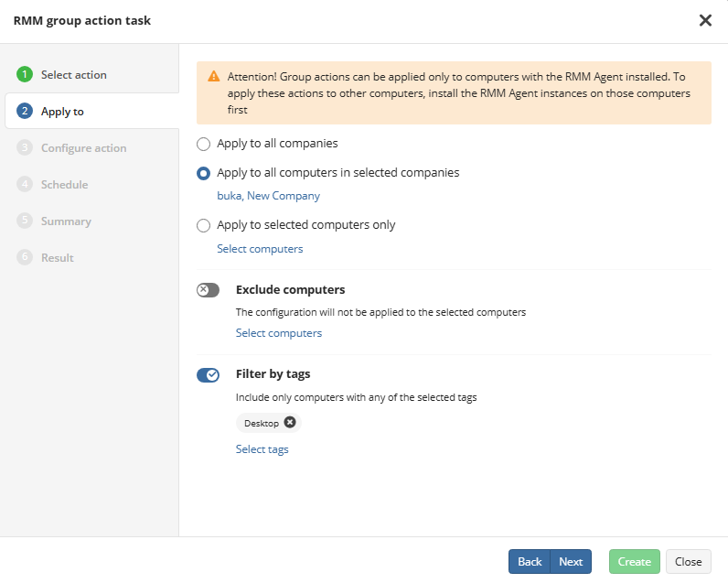The image size is (728, 583).
Task: Select Apply to all computers in selected companies
Action: click(203, 173)
